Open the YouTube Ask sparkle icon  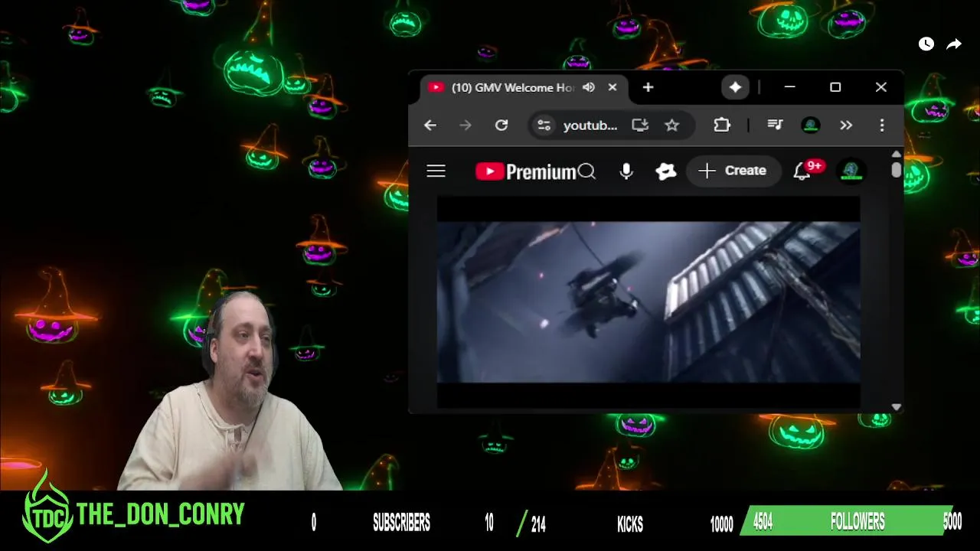point(666,171)
